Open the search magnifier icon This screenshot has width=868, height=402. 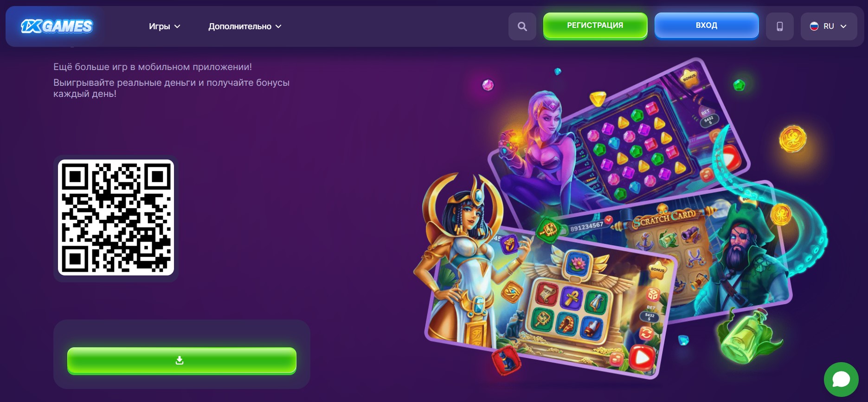click(x=522, y=26)
